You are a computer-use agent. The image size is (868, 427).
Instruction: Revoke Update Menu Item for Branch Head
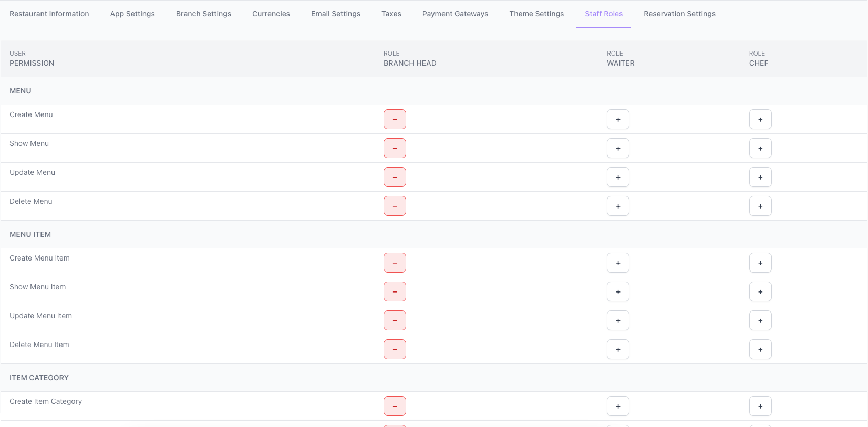coord(395,320)
